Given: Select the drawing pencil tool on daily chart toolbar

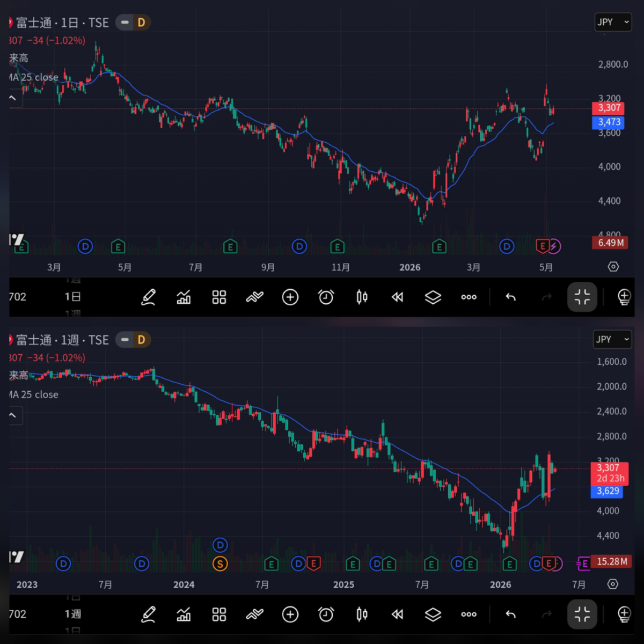Looking at the screenshot, I should [x=148, y=297].
